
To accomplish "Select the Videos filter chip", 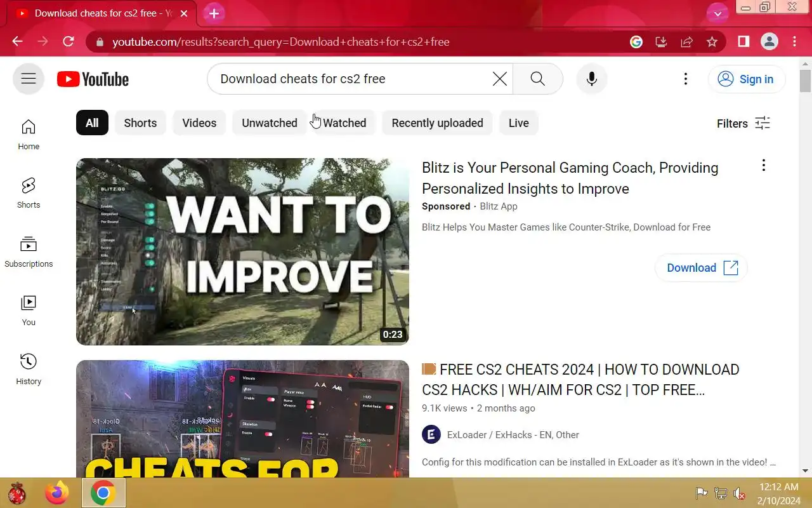I will tap(199, 123).
